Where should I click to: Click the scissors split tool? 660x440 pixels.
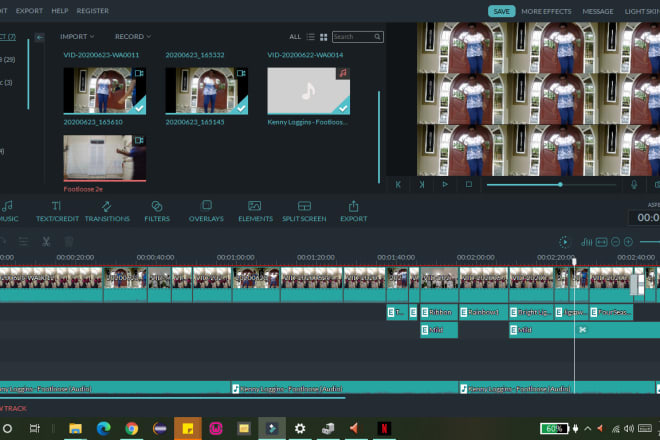tap(46, 241)
